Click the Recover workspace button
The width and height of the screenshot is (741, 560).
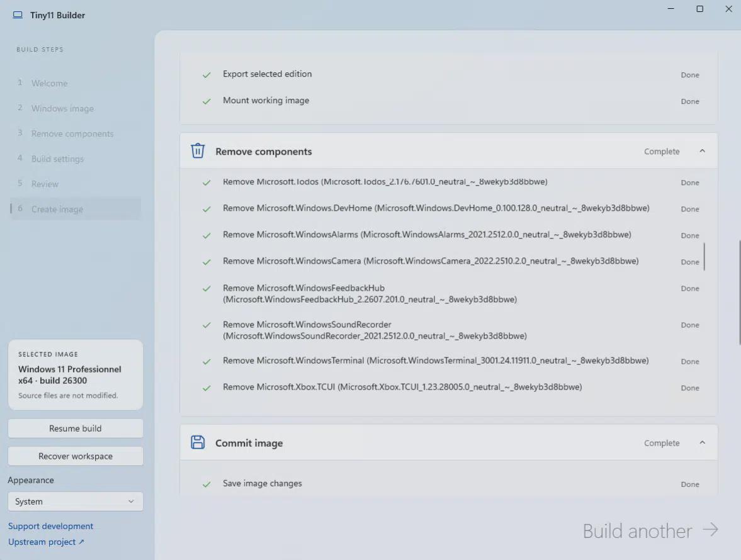75,456
